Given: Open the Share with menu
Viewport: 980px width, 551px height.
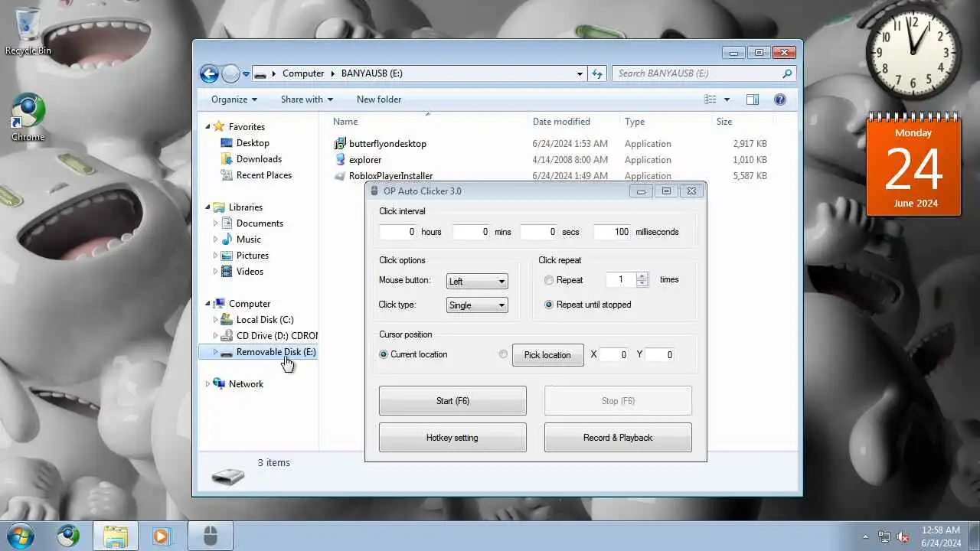Looking at the screenshot, I should point(307,99).
